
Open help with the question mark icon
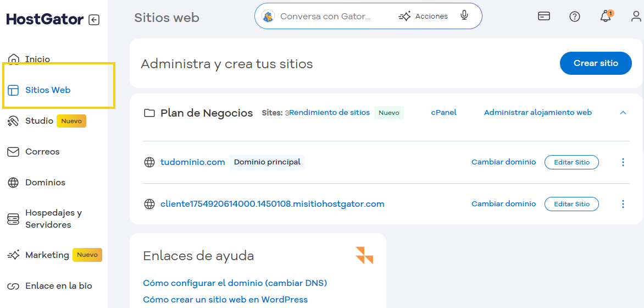pos(575,16)
